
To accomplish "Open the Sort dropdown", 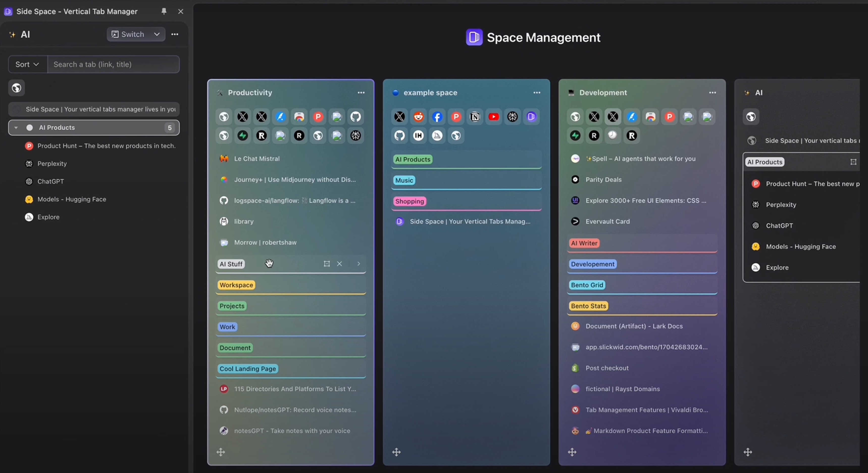I will coord(27,64).
